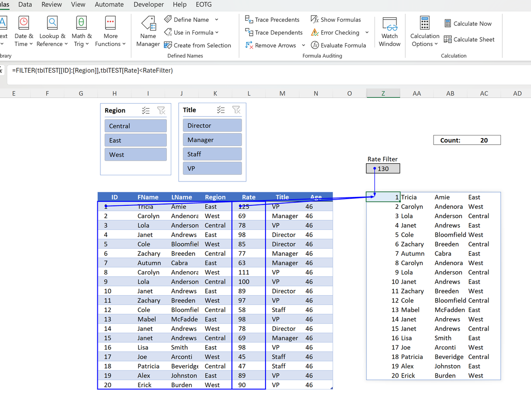Open the Automate ribbon tab

click(x=109, y=4)
